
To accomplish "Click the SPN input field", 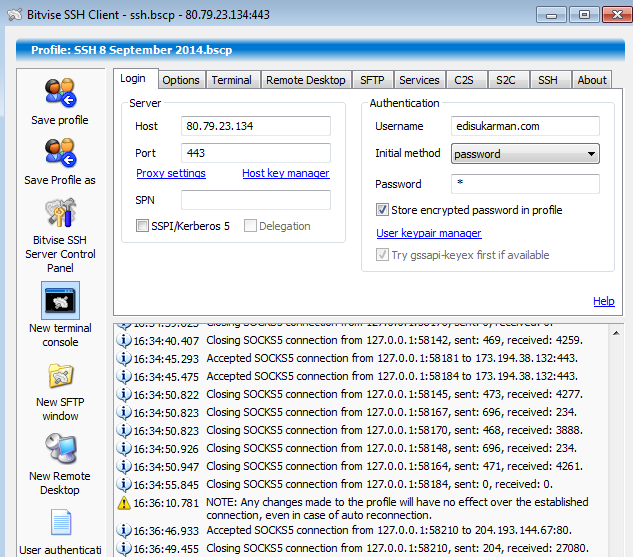I will tap(256, 200).
